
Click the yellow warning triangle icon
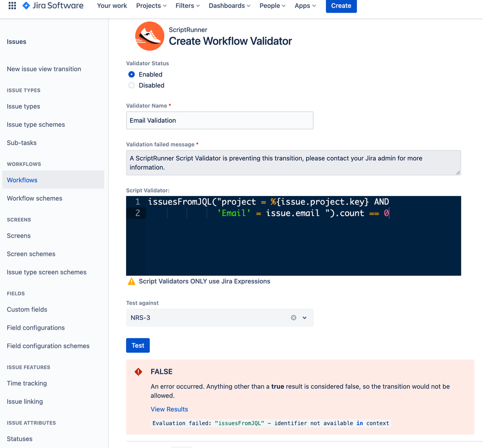[x=132, y=281]
